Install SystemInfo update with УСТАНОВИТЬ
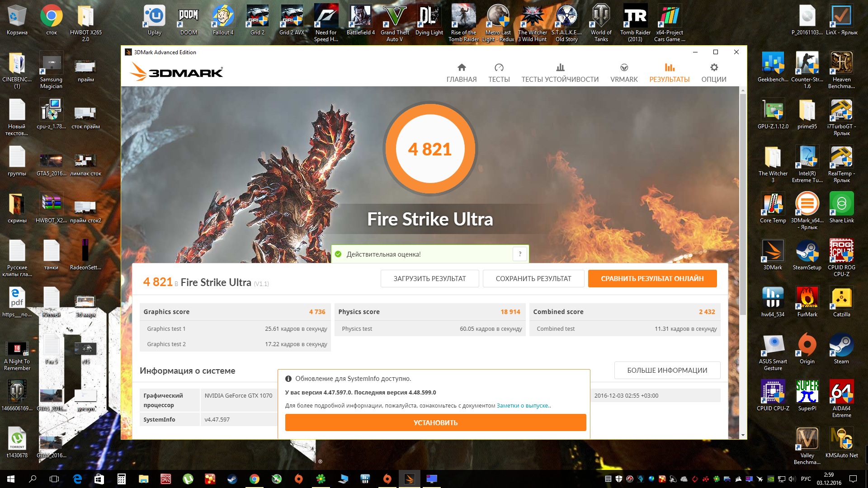The width and height of the screenshot is (868, 488). (x=435, y=422)
